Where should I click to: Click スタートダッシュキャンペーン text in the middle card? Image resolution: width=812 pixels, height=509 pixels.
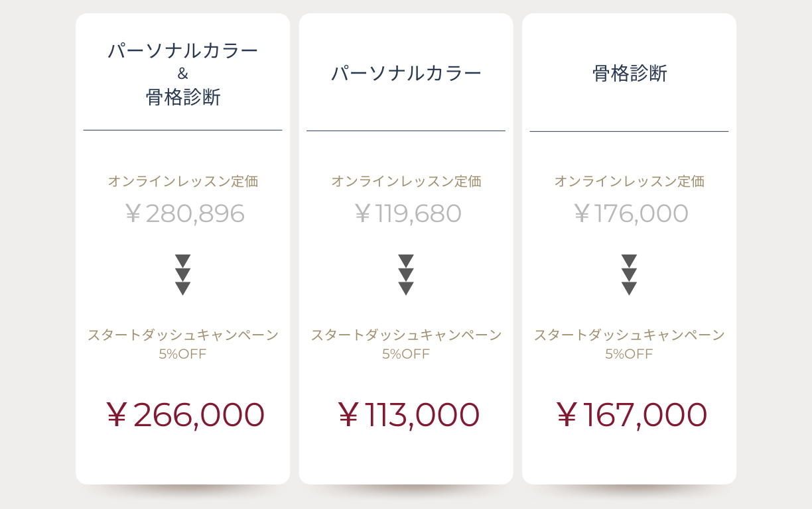406,335
